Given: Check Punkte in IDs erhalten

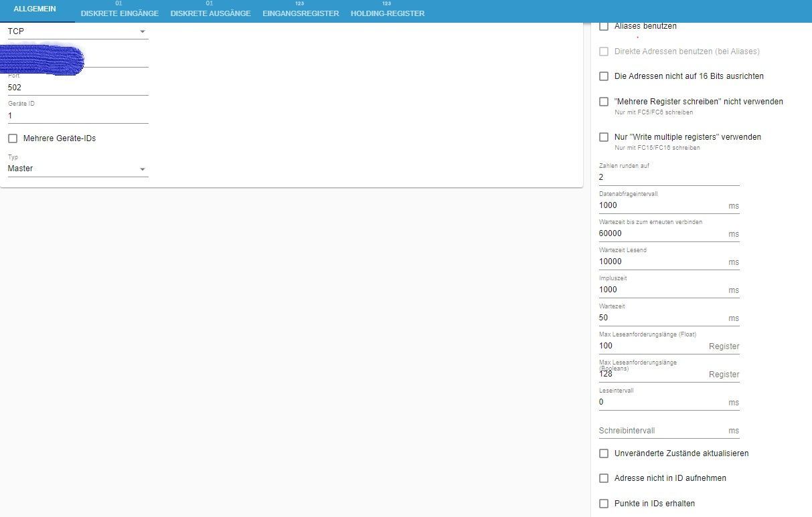Looking at the screenshot, I should point(604,504).
